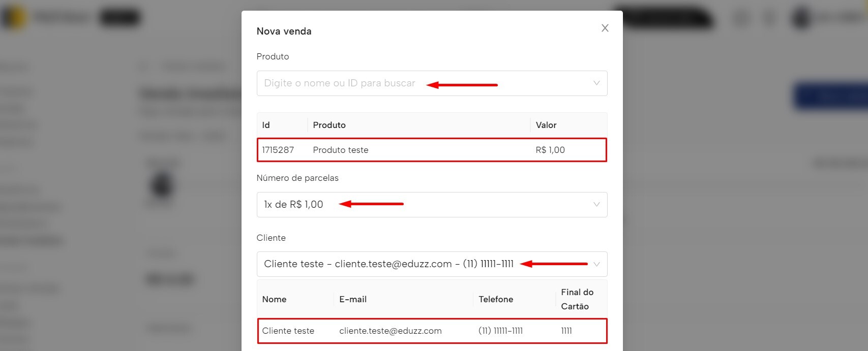Click 'Produto teste' name in the table row
The height and width of the screenshot is (351, 868).
(340, 150)
